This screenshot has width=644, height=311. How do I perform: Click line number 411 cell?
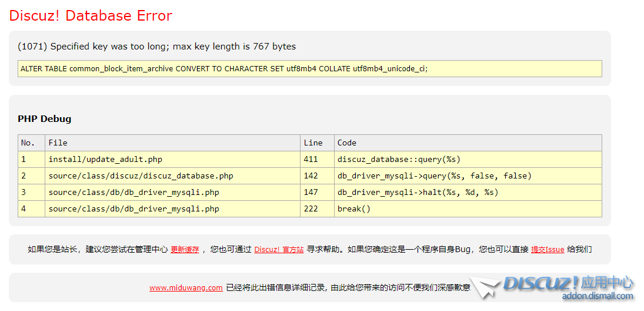coord(317,159)
